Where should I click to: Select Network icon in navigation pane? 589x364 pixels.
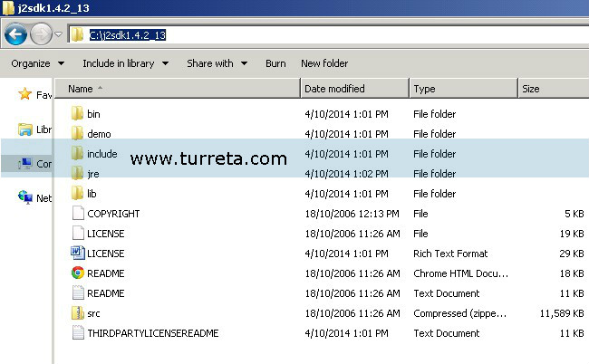click(x=25, y=197)
